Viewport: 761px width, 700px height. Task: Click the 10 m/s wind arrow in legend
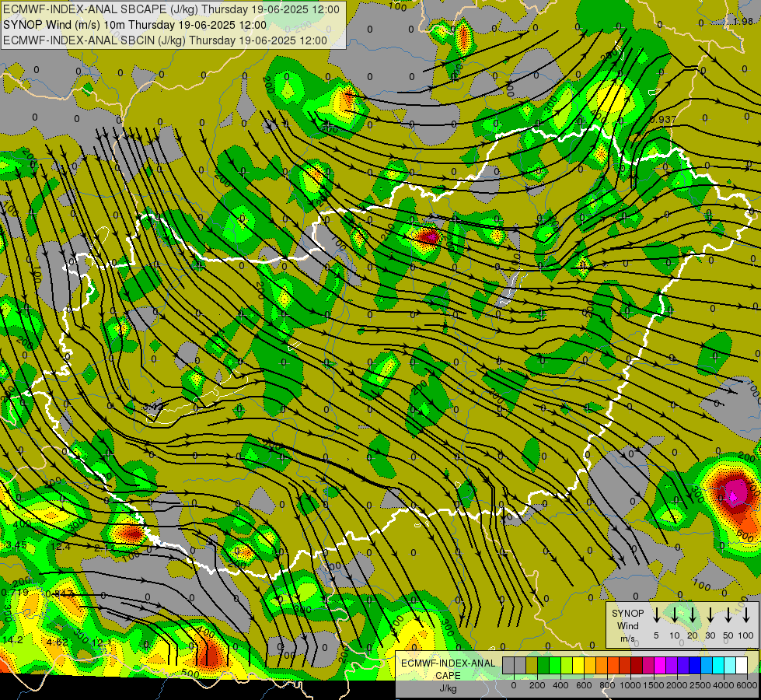click(x=674, y=615)
